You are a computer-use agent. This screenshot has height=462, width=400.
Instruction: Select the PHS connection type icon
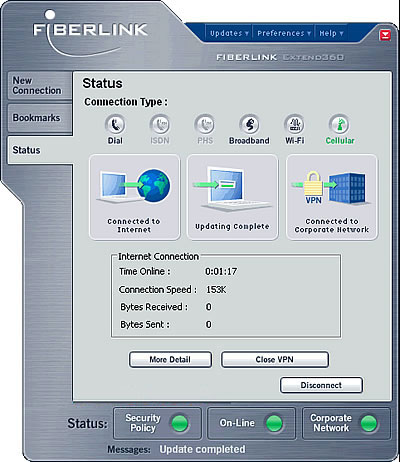204,124
